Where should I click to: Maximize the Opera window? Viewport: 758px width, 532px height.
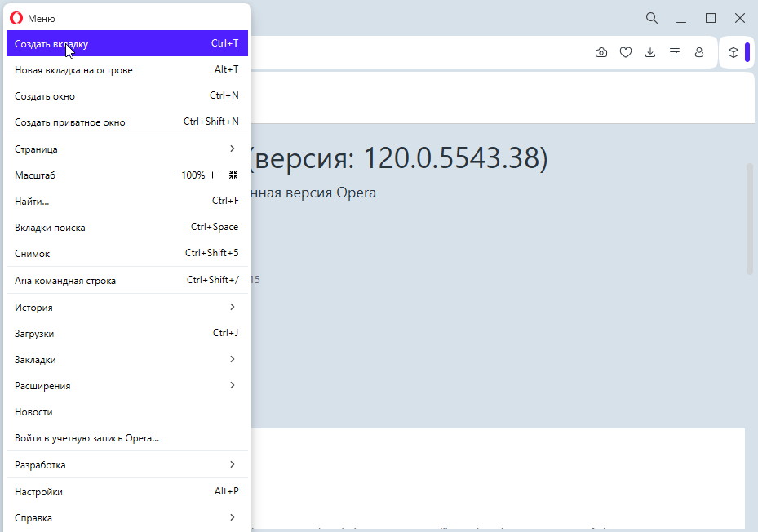click(x=711, y=19)
